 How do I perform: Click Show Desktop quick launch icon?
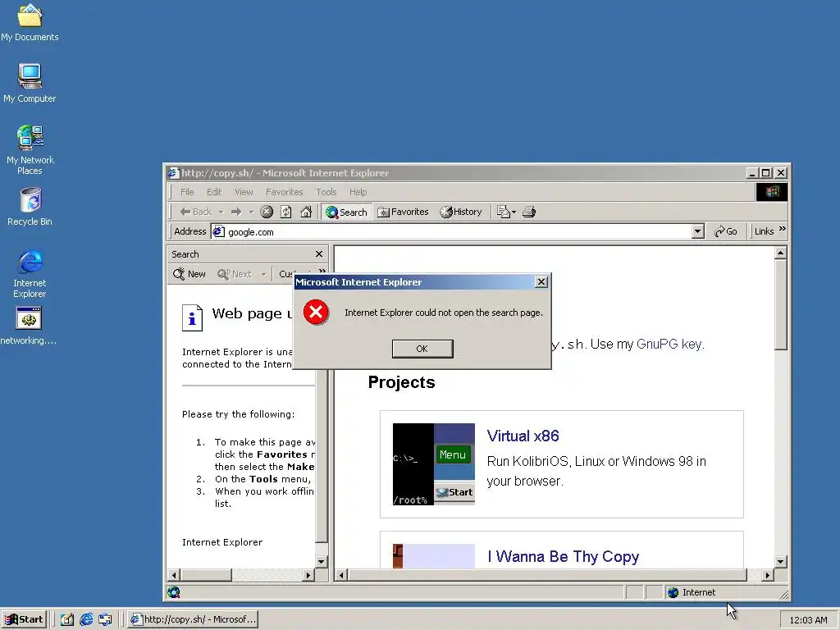click(67, 619)
